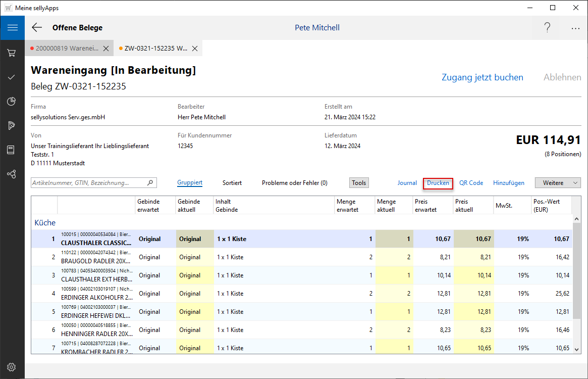Open the three-dots more options menu
Viewport: 588px width, 379px height.
pos(575,28)
